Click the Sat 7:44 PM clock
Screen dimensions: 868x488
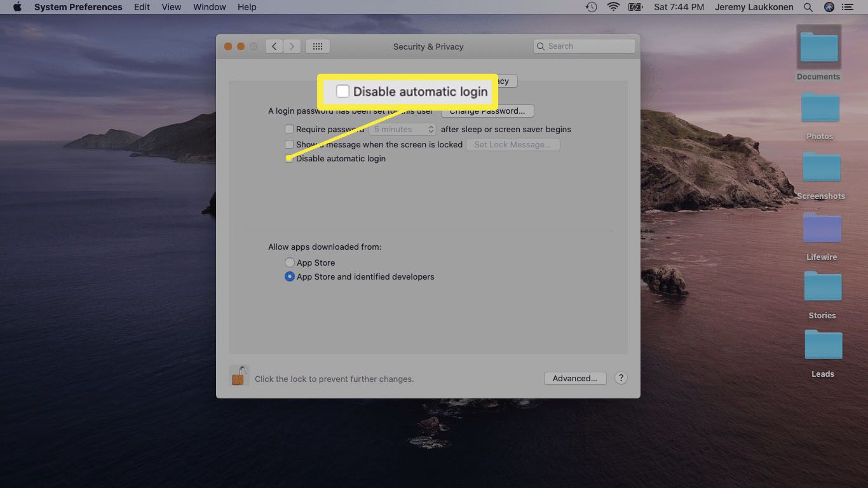coord(679,7)
